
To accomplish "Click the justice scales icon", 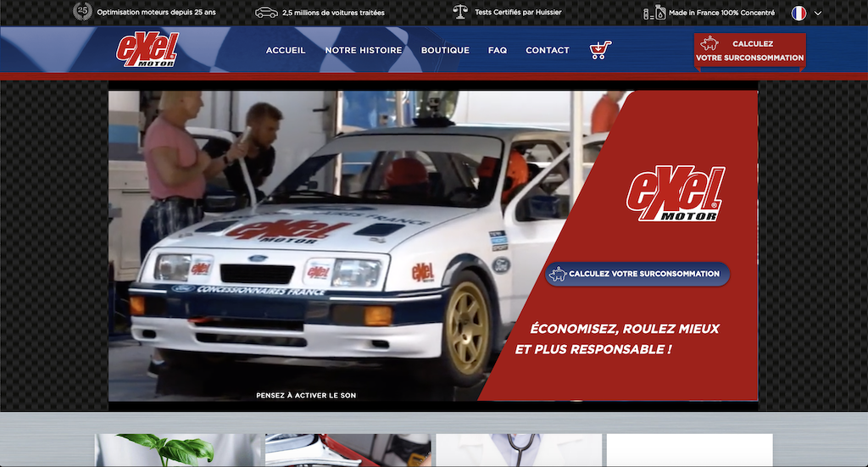I will 460,12.
